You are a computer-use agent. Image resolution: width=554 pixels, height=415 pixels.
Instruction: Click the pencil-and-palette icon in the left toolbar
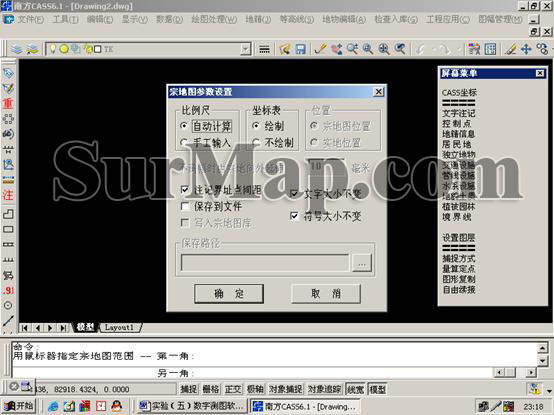click(x=8, y=88)
